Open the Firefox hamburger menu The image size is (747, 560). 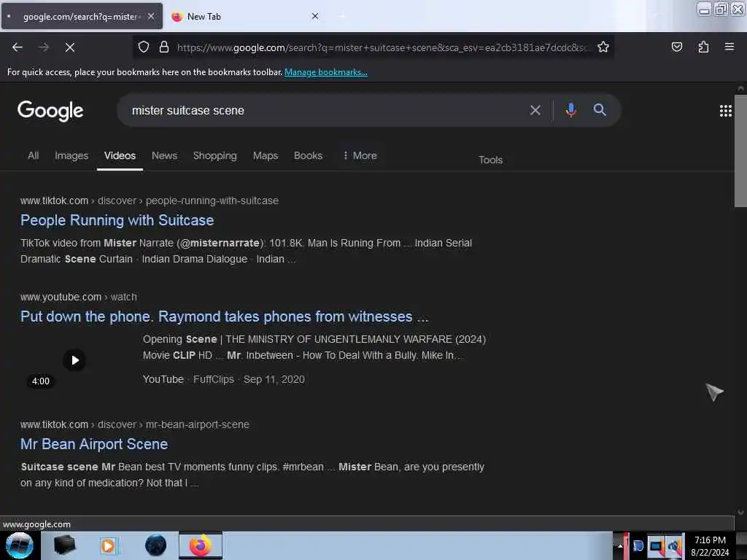click(x=729, y=47)
